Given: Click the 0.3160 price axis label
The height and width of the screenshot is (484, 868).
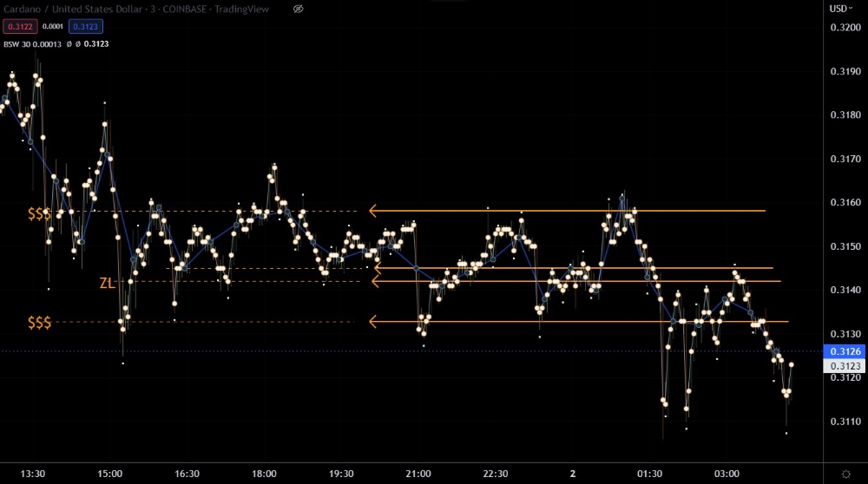Looking at the screenshot, I should coord(845,202).
